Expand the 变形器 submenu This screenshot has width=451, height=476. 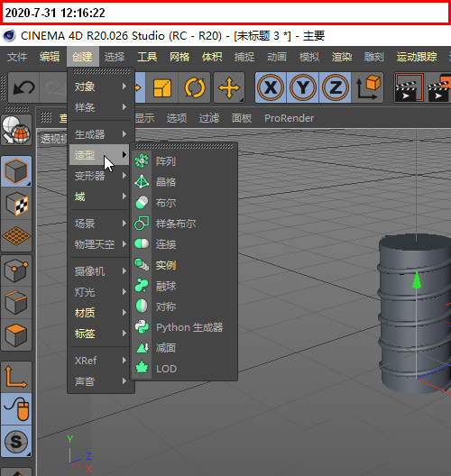(x=100, y=176)
